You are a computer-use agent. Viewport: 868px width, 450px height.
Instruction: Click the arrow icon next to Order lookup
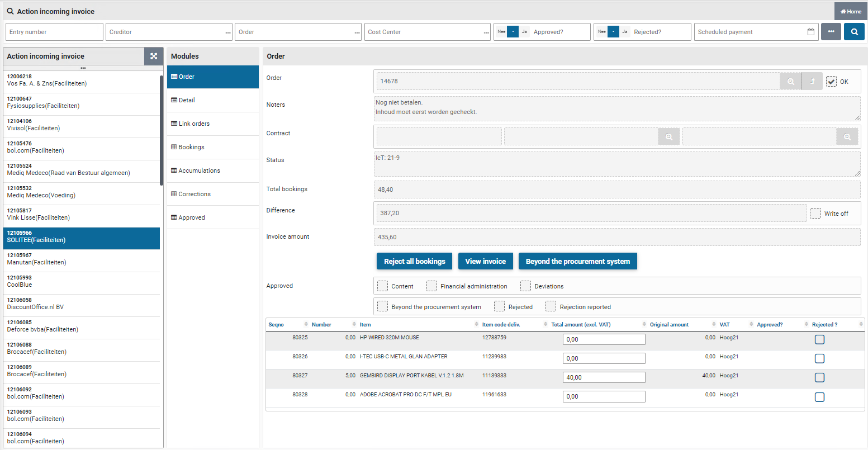[x=812, y=82]
